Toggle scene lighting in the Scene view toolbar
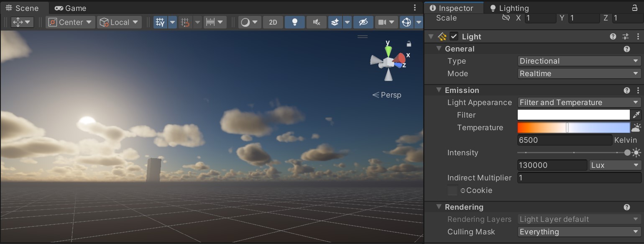The height and width of the screenshot is (244, 644). point(294,22)
